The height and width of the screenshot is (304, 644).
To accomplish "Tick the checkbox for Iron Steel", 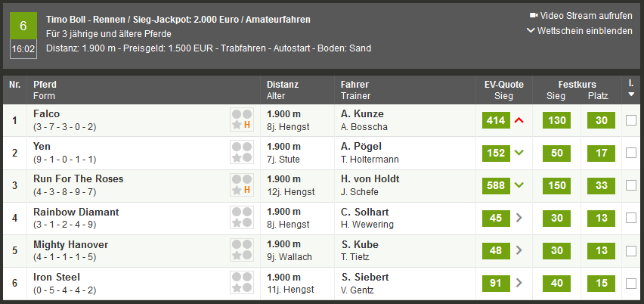I will click(631, 283).
